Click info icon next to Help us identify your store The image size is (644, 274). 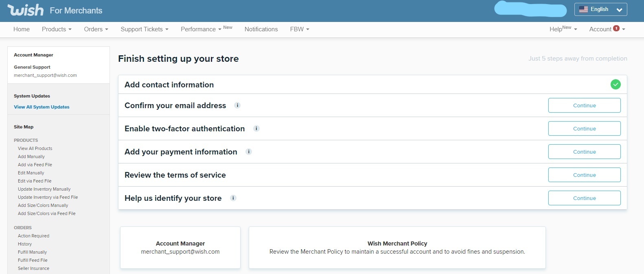(233, 198)
